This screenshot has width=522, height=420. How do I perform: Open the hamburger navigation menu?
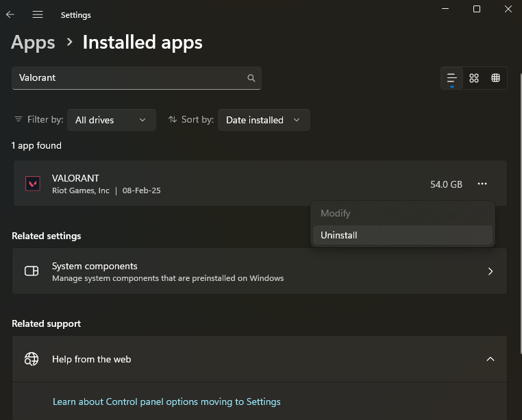click(x=38, y=14)
